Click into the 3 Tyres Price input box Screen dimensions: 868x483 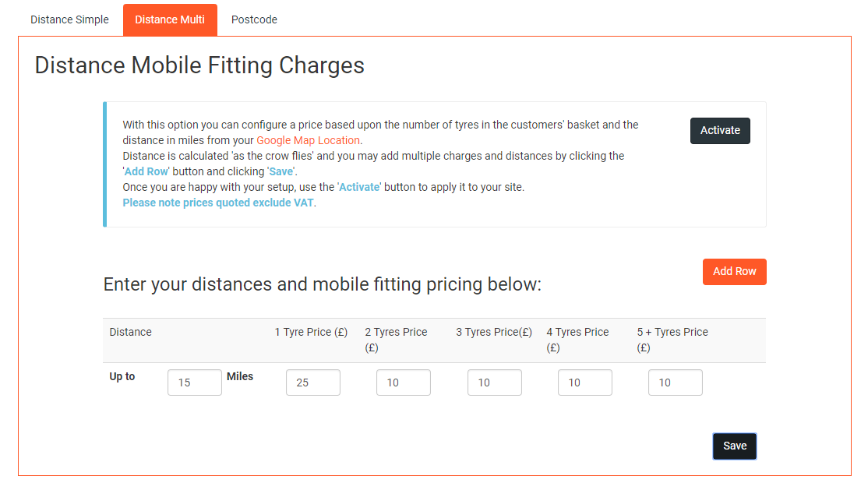494,383
